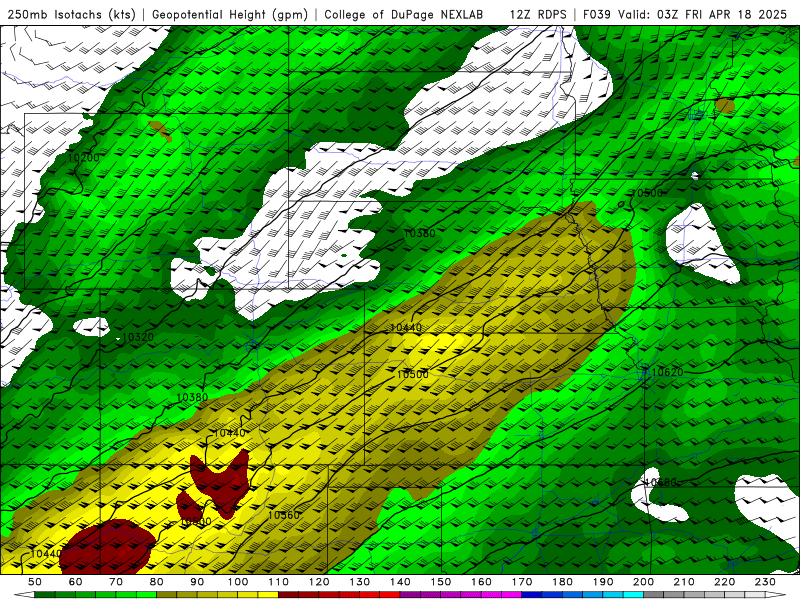
Task: Click the 'College of DuPage NEXLAB' title text
Action: tap(403, 14)
